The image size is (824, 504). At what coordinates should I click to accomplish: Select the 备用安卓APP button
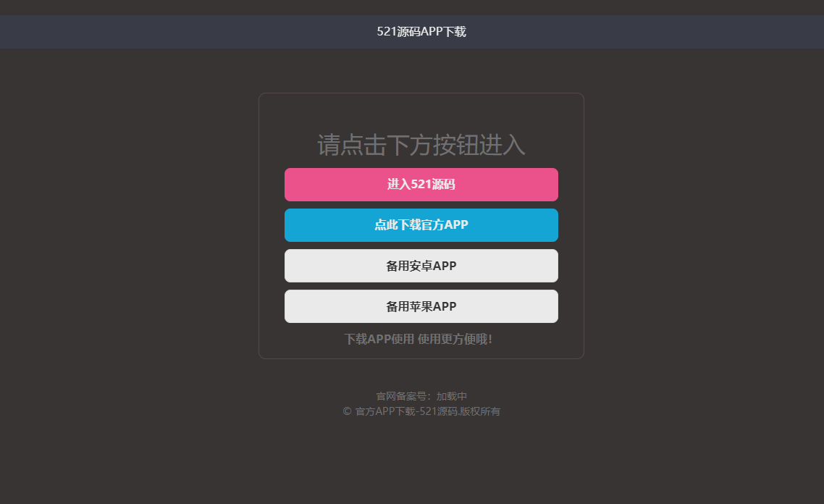[421, 266]
